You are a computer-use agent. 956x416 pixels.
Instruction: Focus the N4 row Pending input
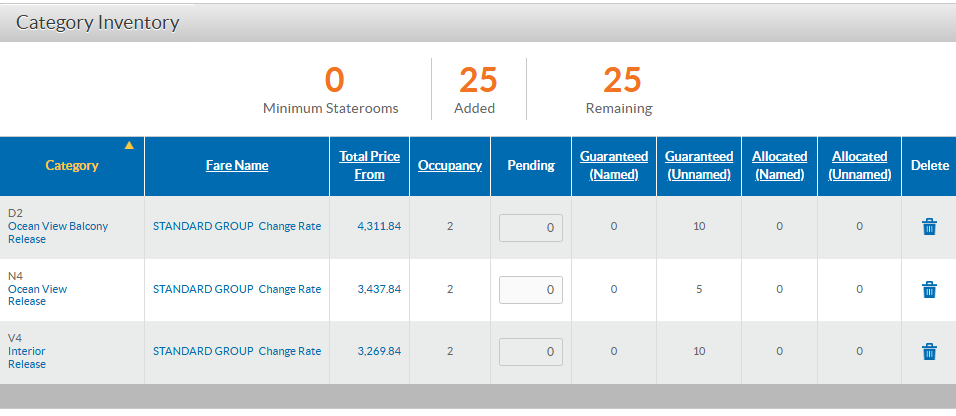tap(531, 290)
